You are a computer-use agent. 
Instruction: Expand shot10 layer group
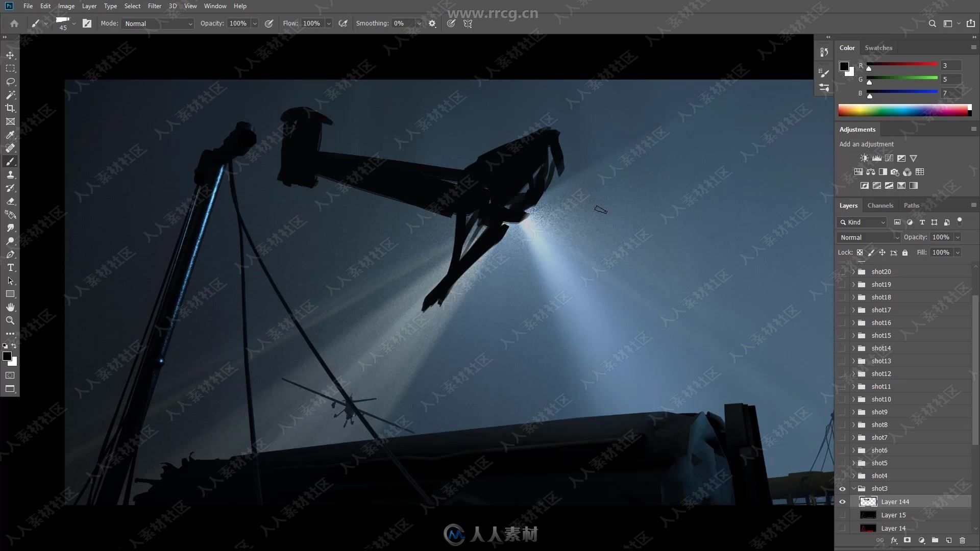point(854,399)
